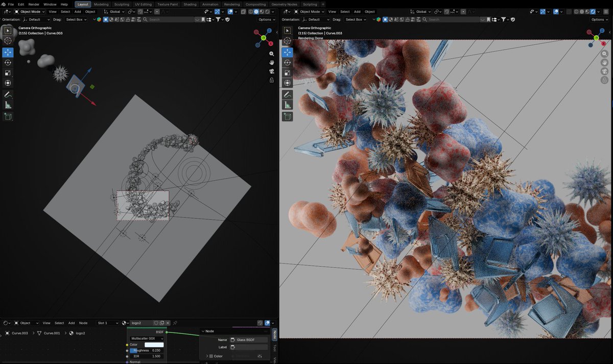The width and height of the screenshot is (613, 364).
Task: Select the Annotate tool in left viewport
Action: [x=8, y=94]
